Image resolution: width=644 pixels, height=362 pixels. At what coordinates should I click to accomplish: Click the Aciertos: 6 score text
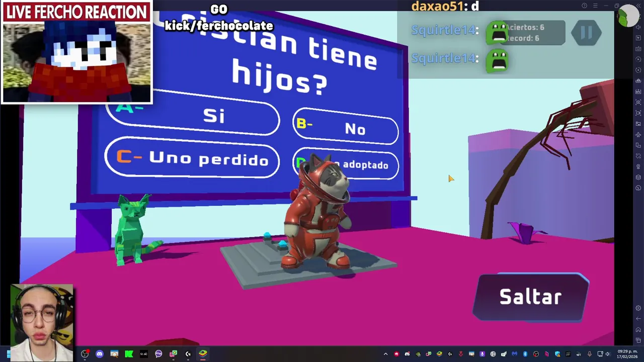tap(526, 27)
